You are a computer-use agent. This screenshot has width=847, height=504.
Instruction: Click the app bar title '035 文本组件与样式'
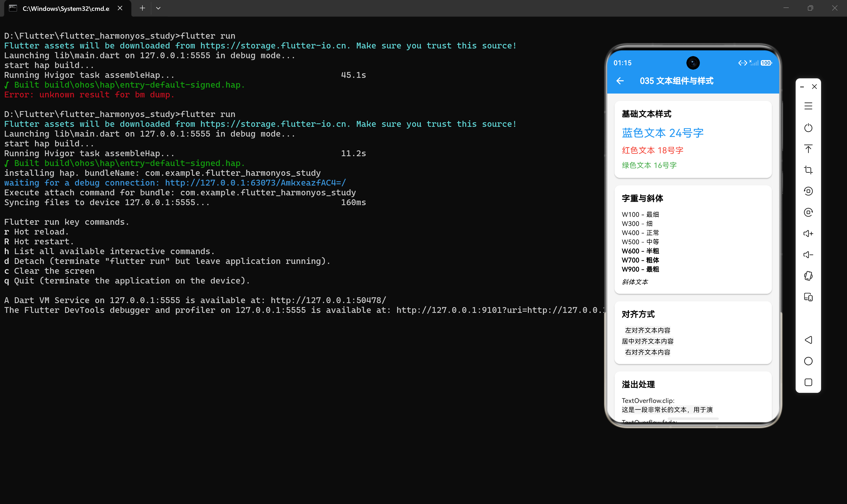point(676,81)
